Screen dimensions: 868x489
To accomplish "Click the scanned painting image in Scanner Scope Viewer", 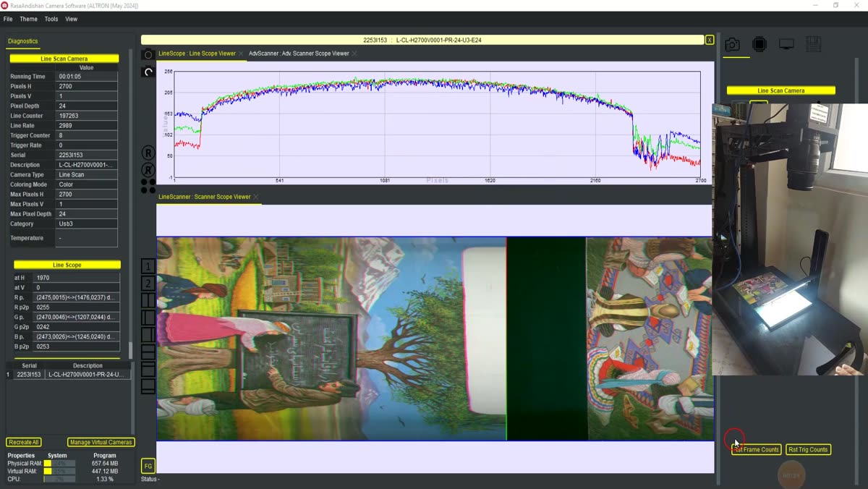I will tap(435, 339).
